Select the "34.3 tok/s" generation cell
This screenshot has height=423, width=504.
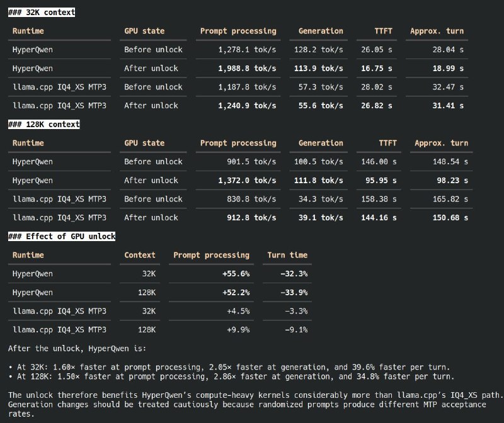tap(321, 199)
